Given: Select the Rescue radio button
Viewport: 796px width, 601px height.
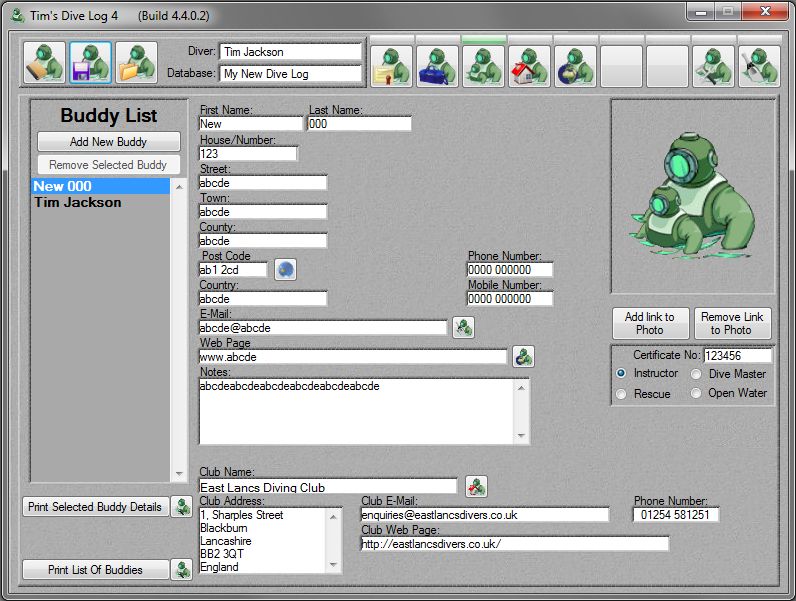Looking at the screenshot, I should pos(621,394).
